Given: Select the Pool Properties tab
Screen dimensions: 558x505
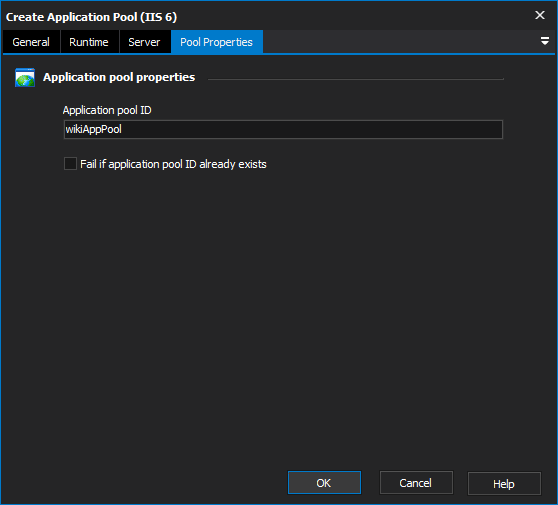Looking at the screenshot, I should (216, 42).
